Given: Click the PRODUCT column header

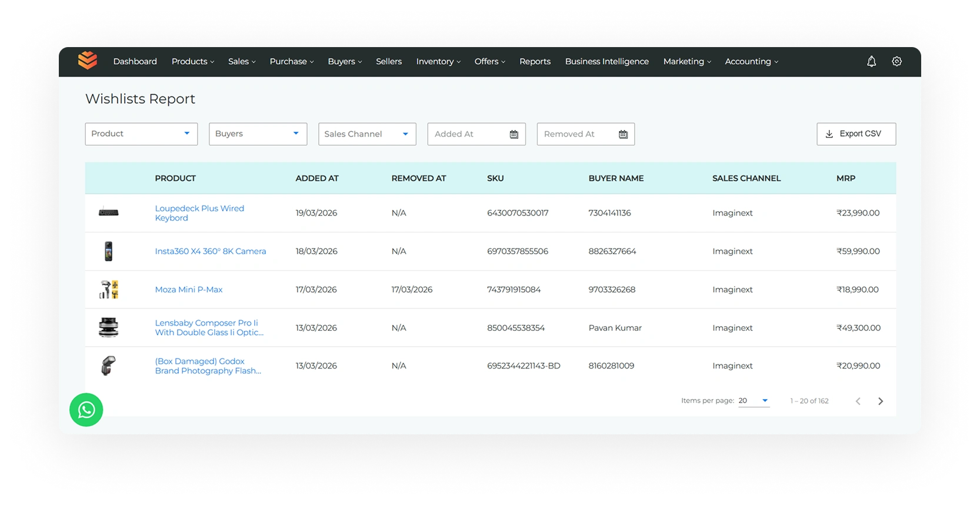Looking at the screenshot, I should coord(175,178).
